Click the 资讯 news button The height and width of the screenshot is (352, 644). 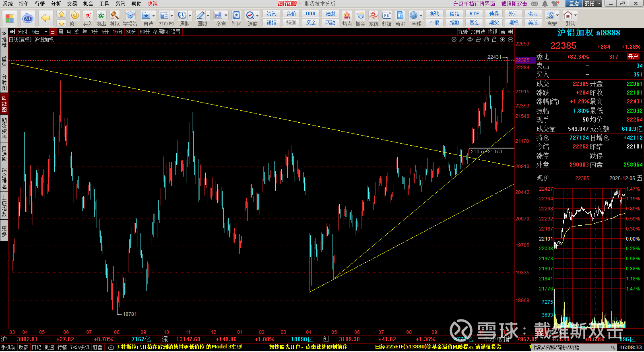[272, 14]
